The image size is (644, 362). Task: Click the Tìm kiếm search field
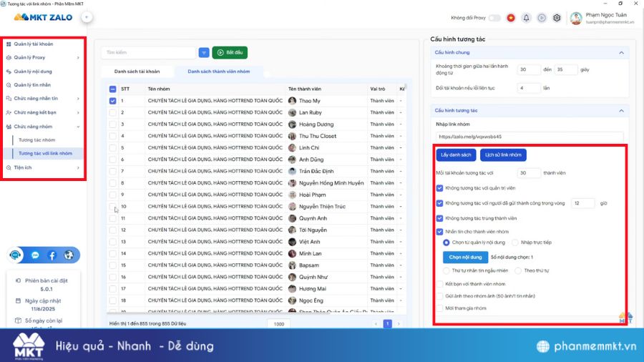(149, 52)
